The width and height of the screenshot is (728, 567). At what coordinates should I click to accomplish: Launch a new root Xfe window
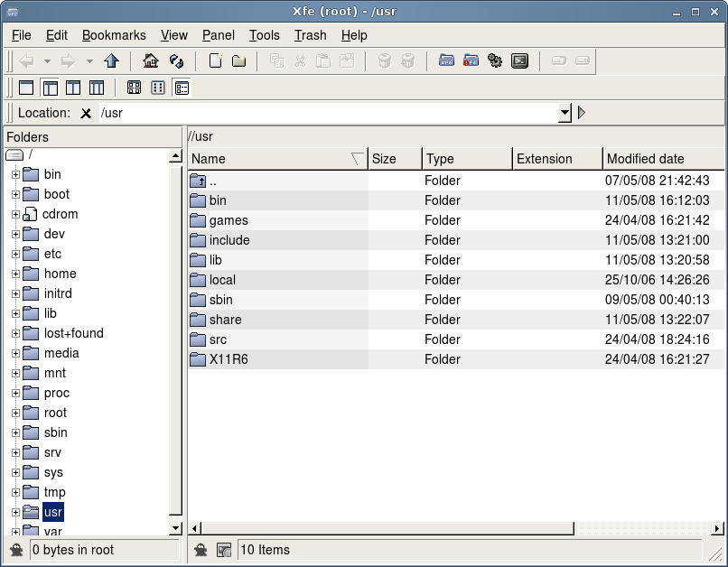point(471,60)
